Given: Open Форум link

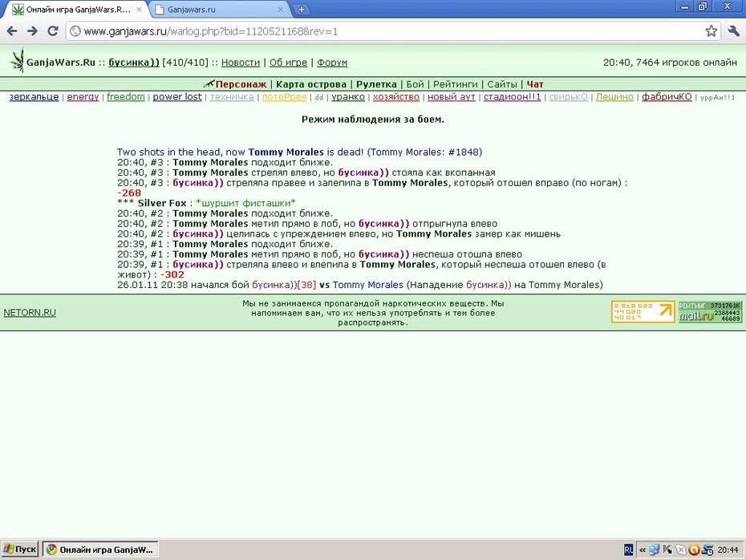Looking at the screenshot, I should [332, 63].
